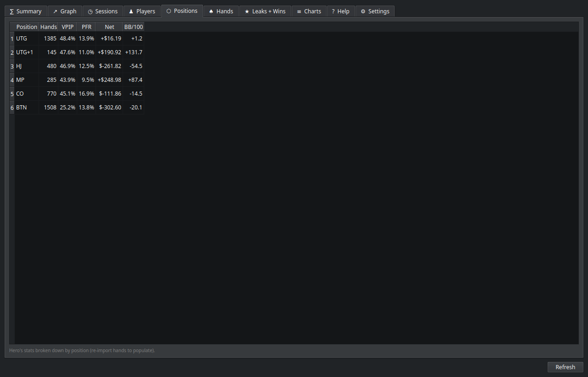The height and width of the screenshot is (377, 588).
Task: Select the 47.6% VPIP cell
Action: [x=67, y=52]
